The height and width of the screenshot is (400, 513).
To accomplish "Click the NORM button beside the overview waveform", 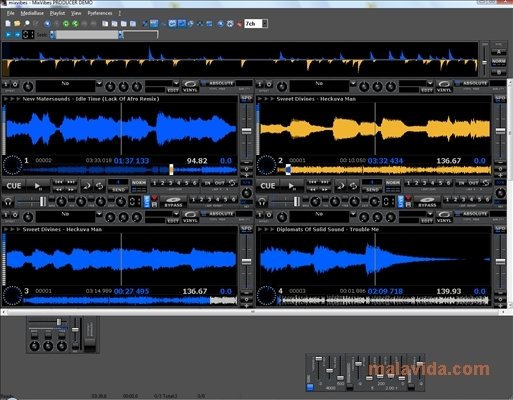I will click(x=499, y=62).
